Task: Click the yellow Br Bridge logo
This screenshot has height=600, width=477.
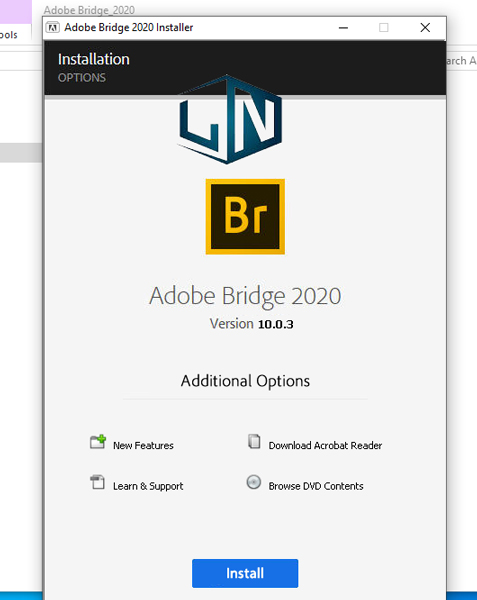Action: pos(245,216)
